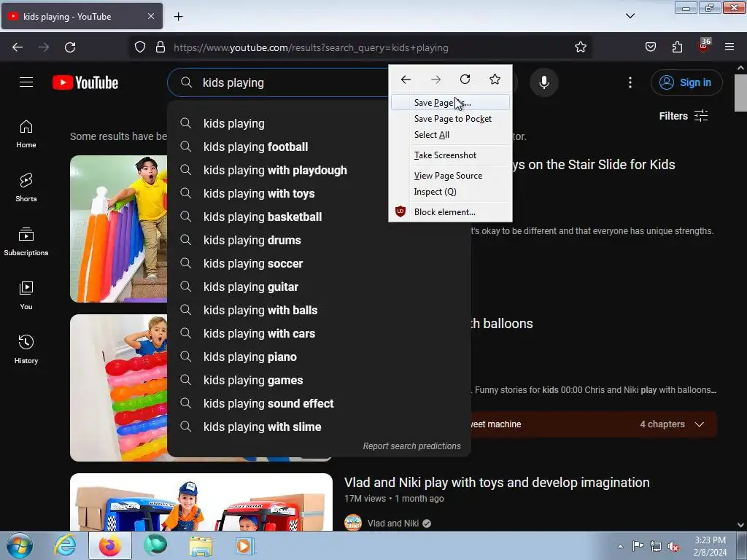Select suggestion kids playing with slime

(320, 427)
